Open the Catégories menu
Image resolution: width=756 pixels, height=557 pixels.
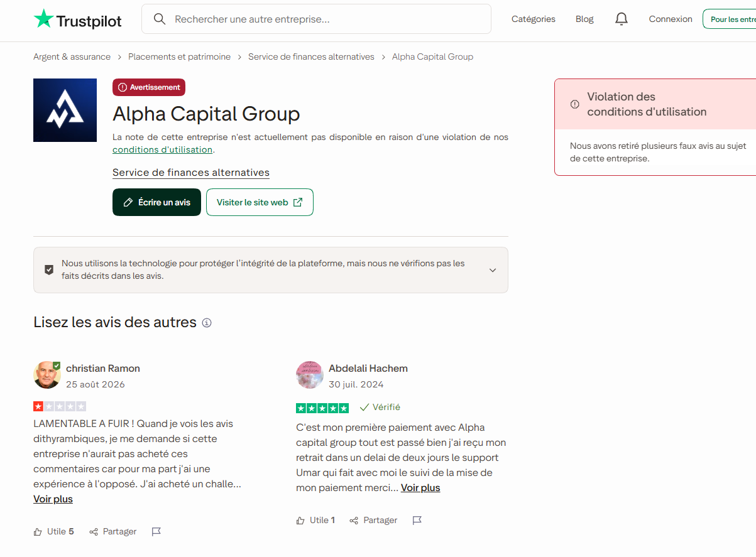[534, 19]
